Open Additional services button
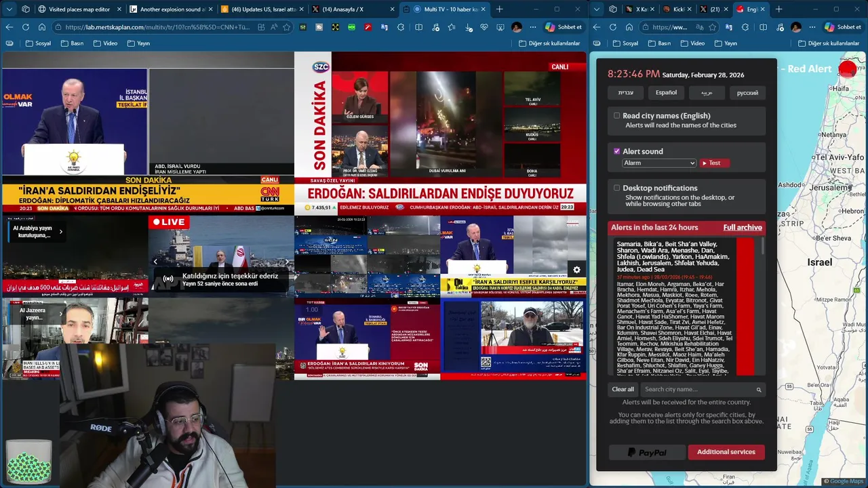 tap(726, 452)
